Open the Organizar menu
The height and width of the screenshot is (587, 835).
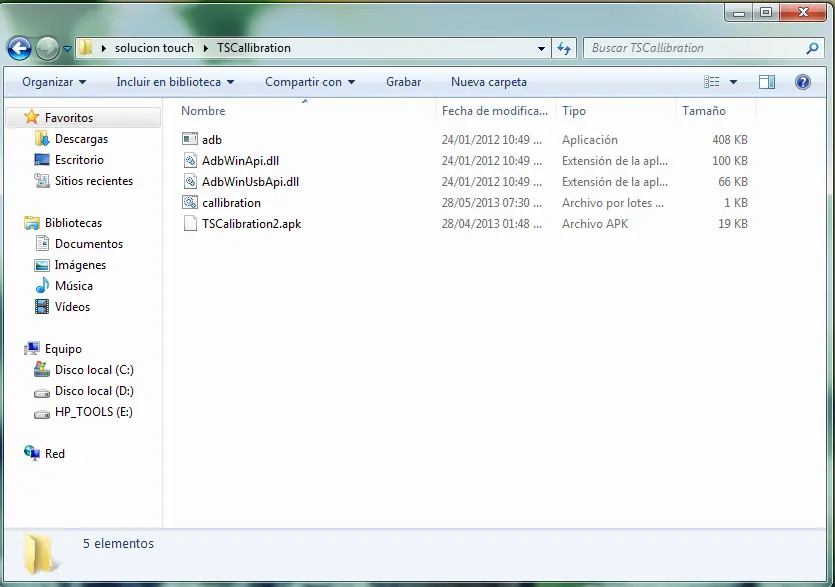pyautogui.click(x=54, y=82)
